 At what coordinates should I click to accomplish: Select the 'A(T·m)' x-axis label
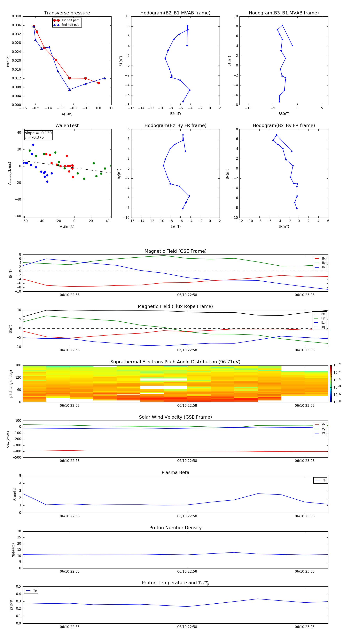[67, 114]
